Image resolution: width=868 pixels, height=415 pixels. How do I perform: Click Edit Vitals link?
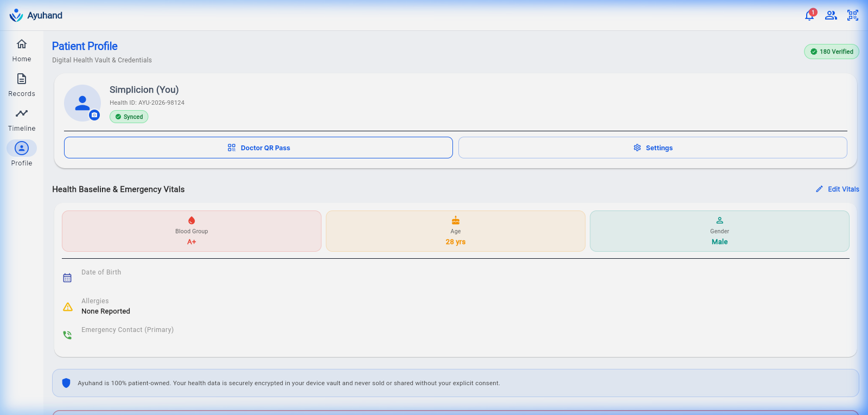(837, 189)
